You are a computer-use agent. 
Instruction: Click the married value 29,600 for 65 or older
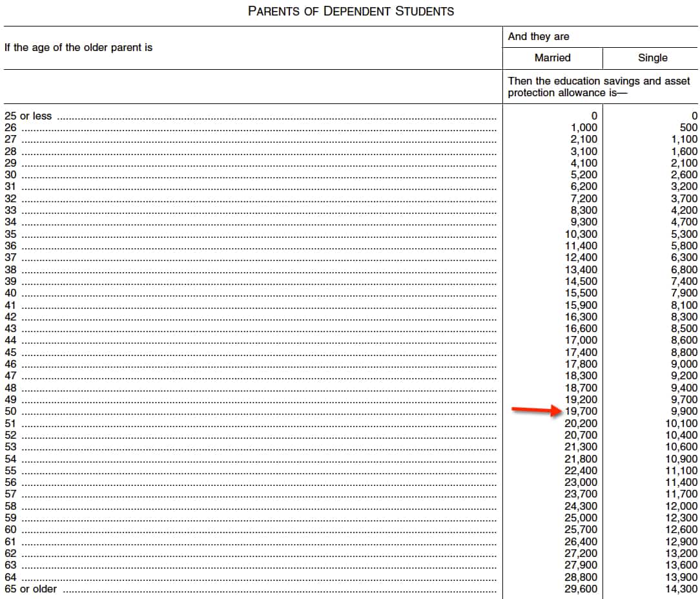(581, 589)
